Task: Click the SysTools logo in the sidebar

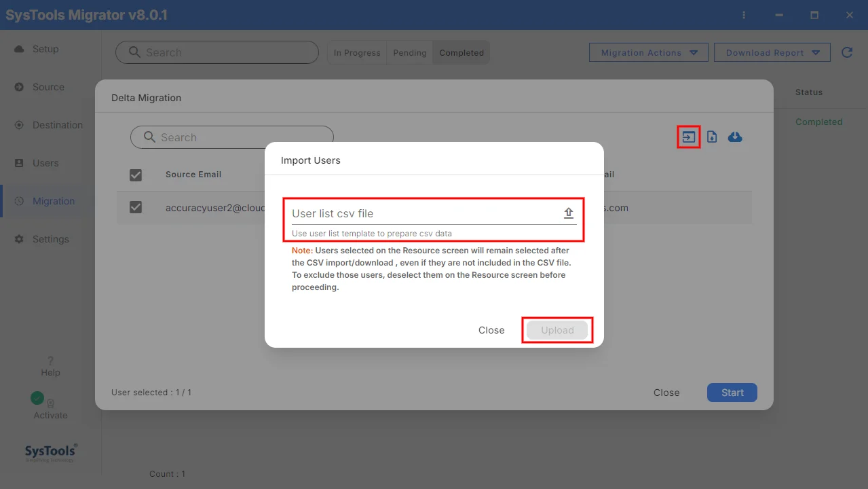Action: tap(51, 452)
